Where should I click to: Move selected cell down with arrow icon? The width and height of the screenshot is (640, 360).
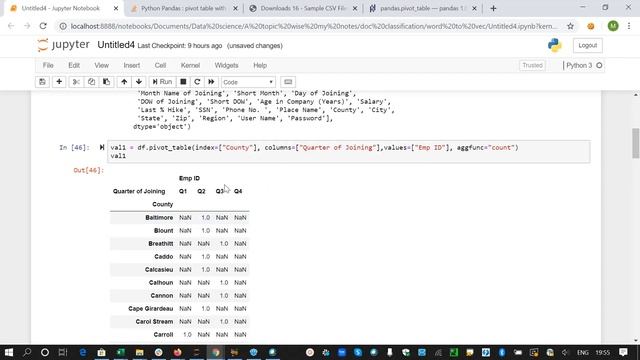tap(139, 82)
